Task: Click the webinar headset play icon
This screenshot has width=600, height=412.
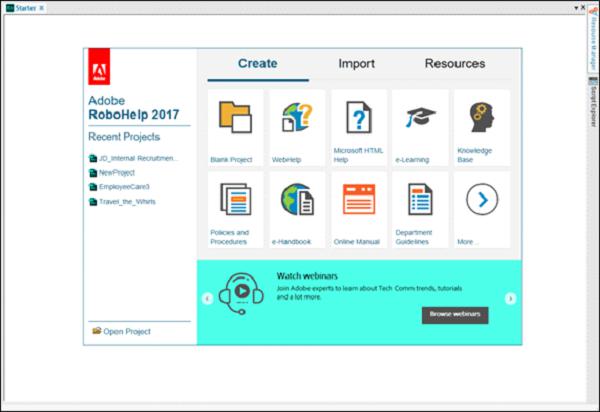Action: pos(241,293)
